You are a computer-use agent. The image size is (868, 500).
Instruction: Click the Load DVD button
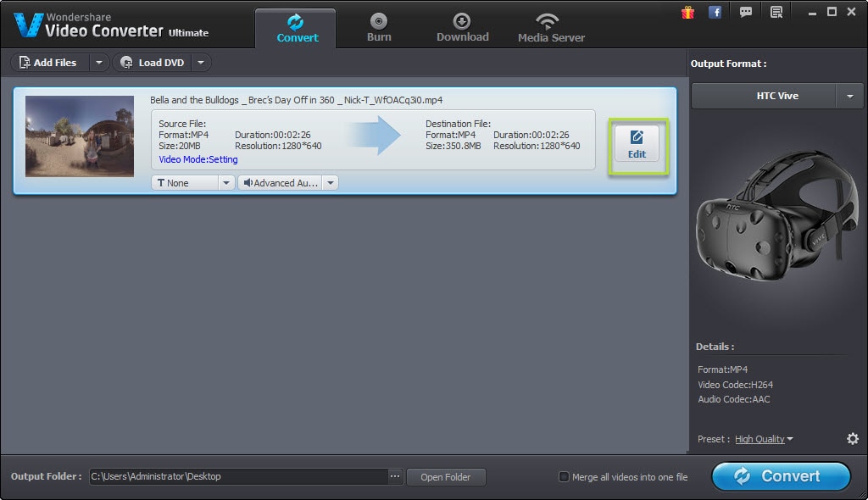(153, 63)
